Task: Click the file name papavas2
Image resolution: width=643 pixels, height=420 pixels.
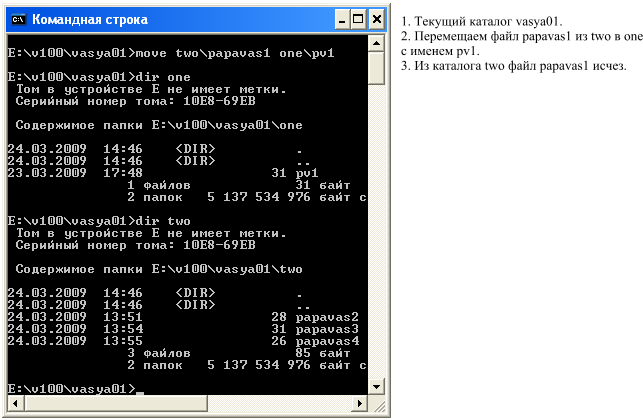Action: [327, 317]
